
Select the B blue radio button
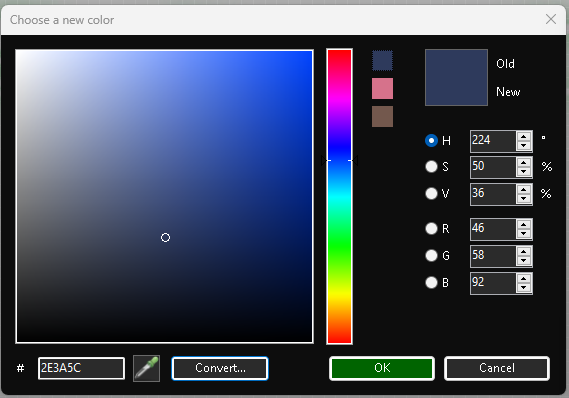pos(431,282)
